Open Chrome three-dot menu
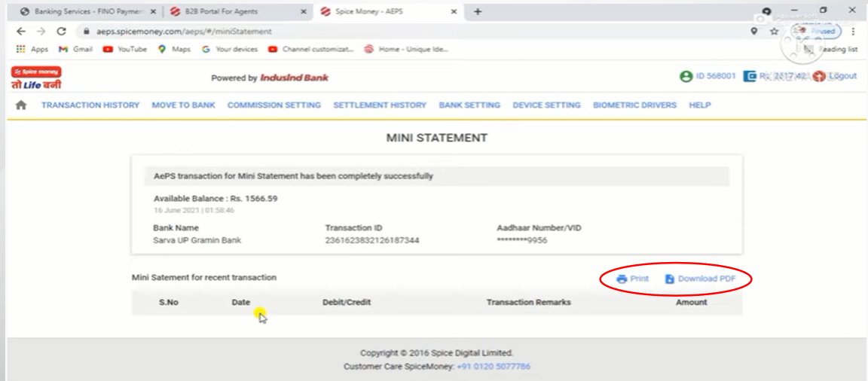 854,32
